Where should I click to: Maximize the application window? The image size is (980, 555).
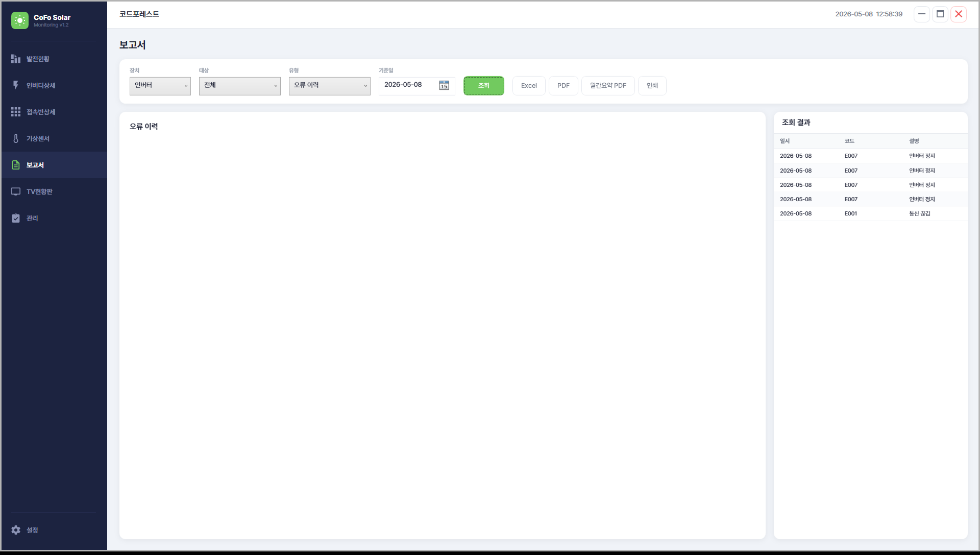click(940, 14)
